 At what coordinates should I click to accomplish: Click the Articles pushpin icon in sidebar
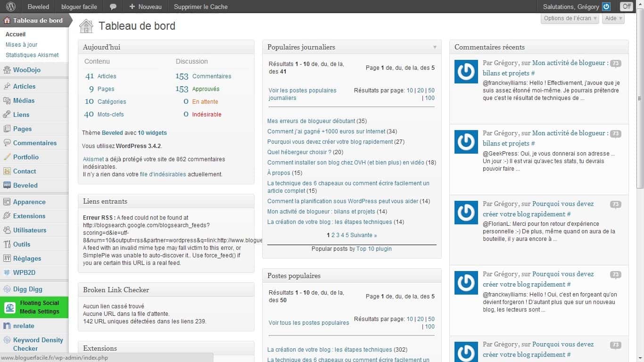coord(7,86)
